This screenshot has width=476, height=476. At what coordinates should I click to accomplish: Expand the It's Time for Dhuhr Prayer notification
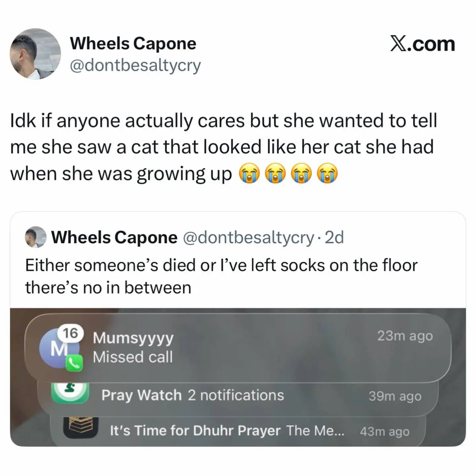pos(237,431)
